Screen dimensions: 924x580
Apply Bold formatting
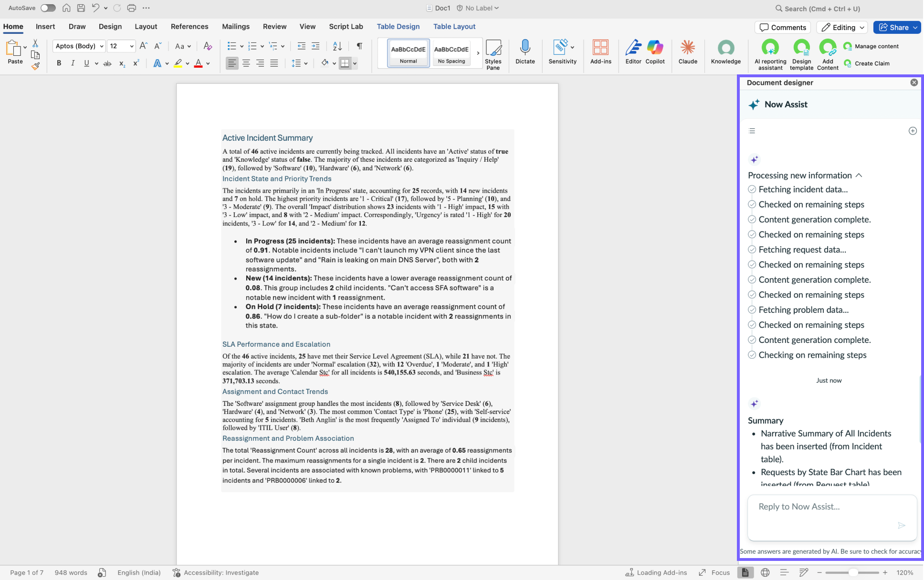pyautogui.click(x=59, y=63)
